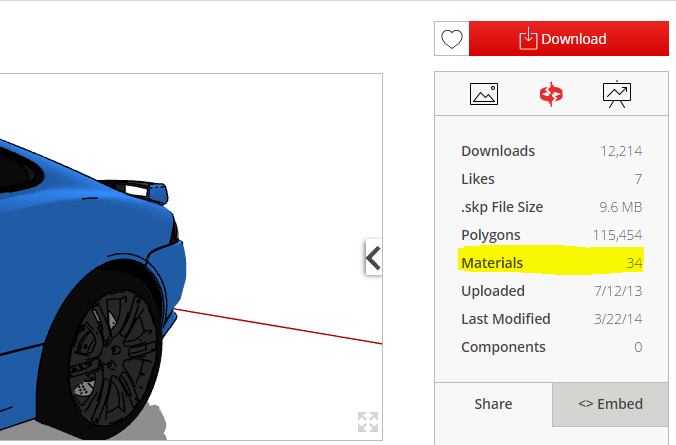This screenshot has width=676, height=445.
Task: Click the Polygons stat label
Action: 491,235
